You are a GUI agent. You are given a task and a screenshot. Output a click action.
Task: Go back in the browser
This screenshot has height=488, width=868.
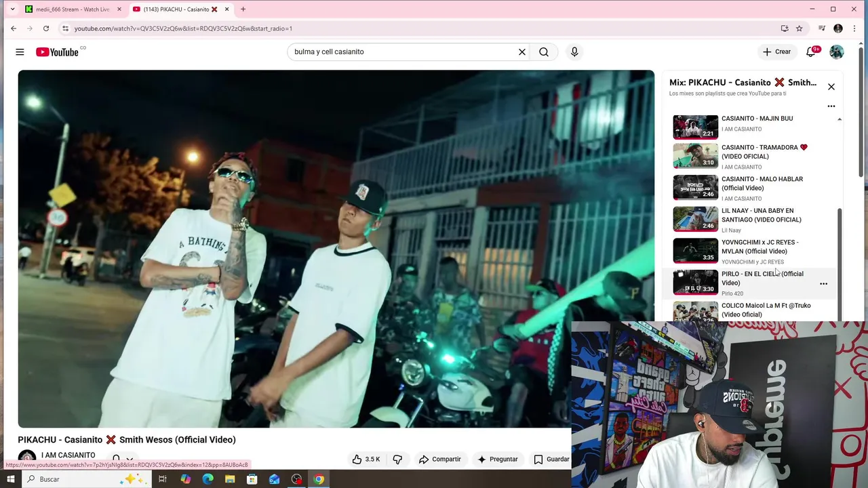click(x=14, y=28)
